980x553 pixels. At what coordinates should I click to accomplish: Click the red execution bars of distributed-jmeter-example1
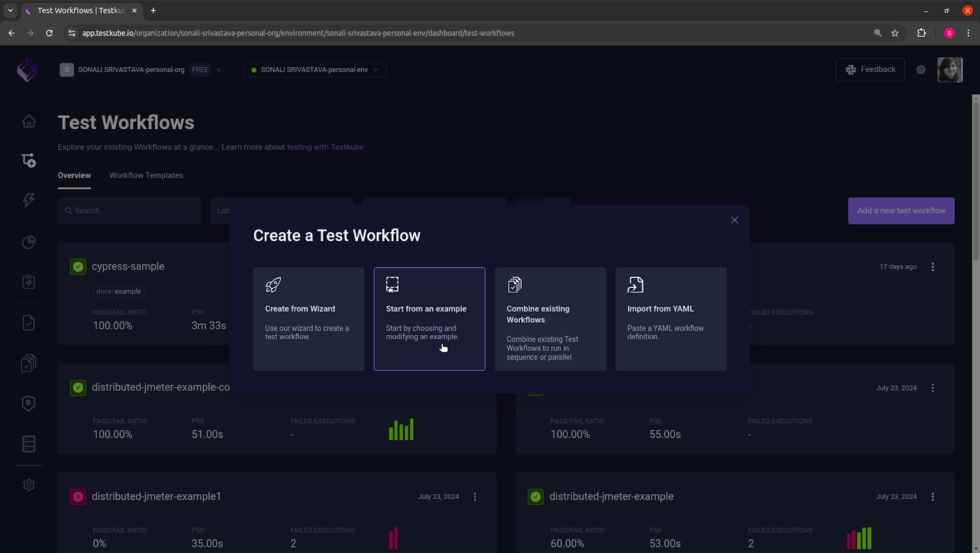pyautogui.click(x=393, y=538)
